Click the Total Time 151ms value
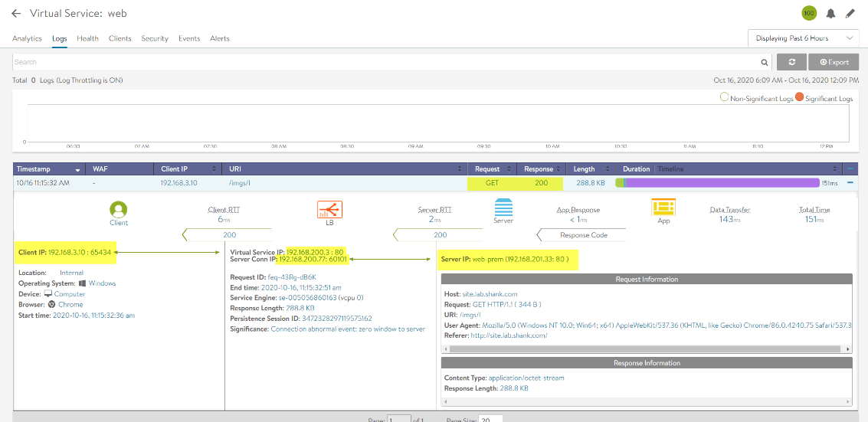868x422 pixels. [x=814, y=220]
